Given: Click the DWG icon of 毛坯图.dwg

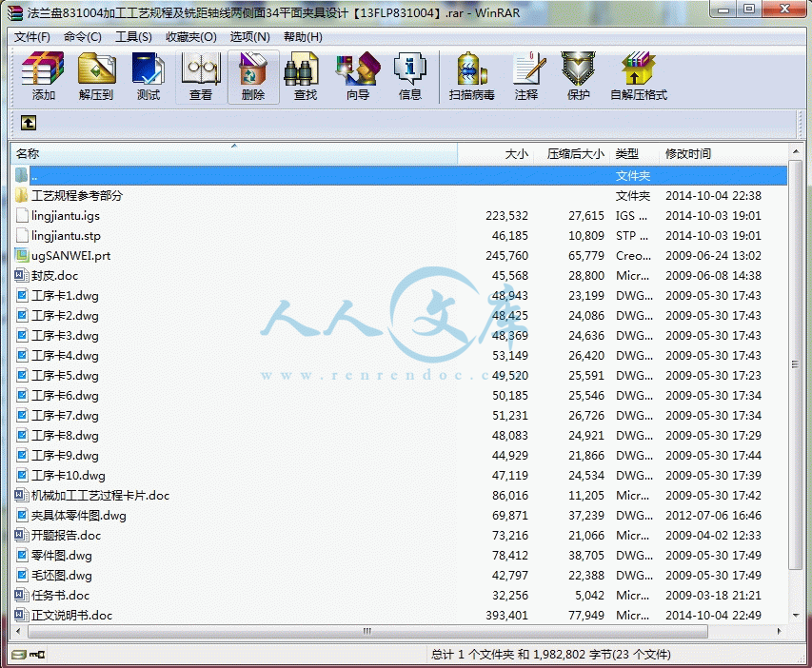Looking at the screenshot, I should (21, 575).
